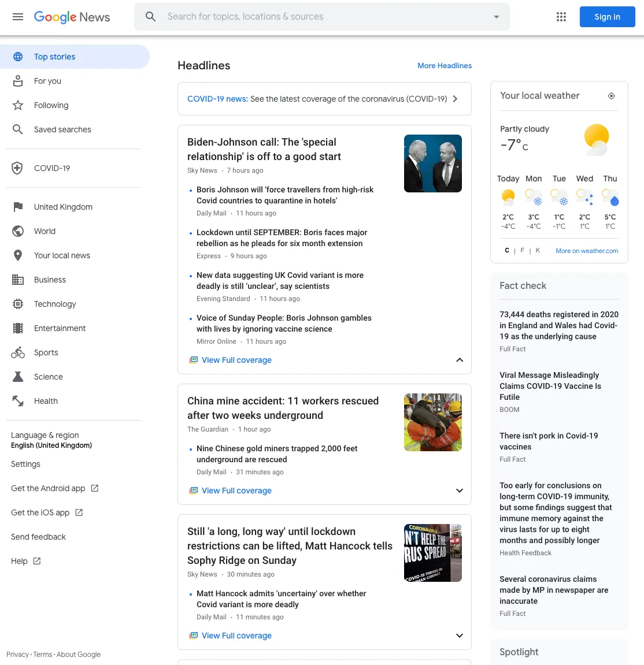644x665 pixels.
Task: Select Top stories in sidebar
Action: [75, 57]
